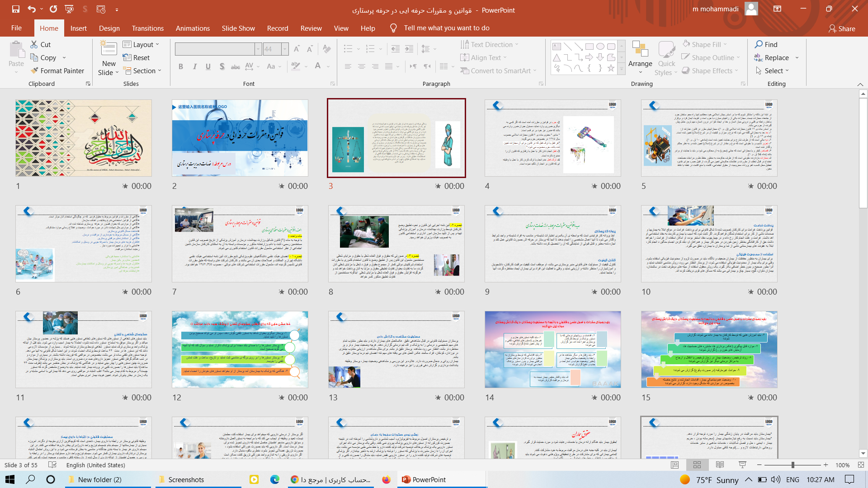The height and width of the screenshot is (488, 868).
Task: Click the Undo arrow icon
Action: (31, 9)
